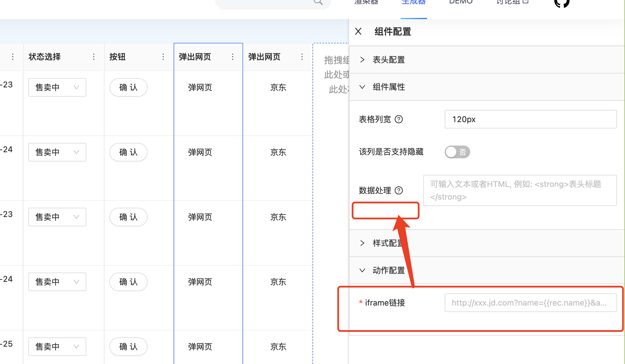Open the 按钮 column kebab menu
Viewport: 625px width, 364px height.
pyautogui.click(x=163, y=57)
